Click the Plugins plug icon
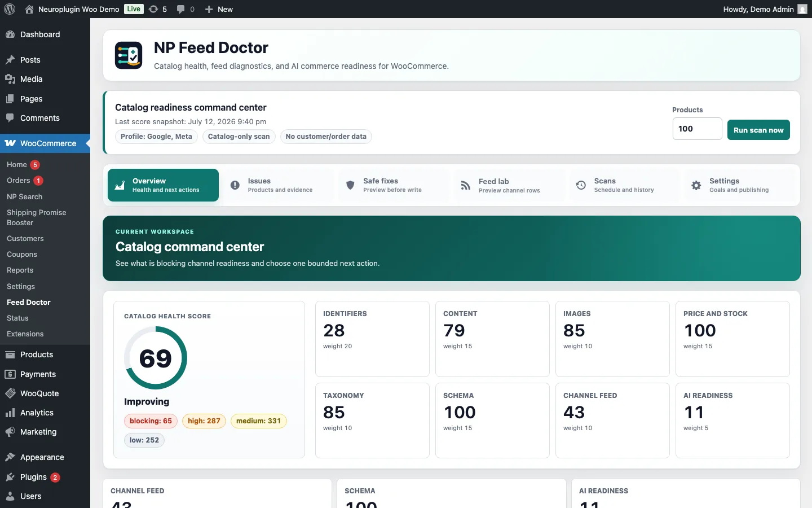This screenshot has height=508, width=812. [x=10, y=477]
